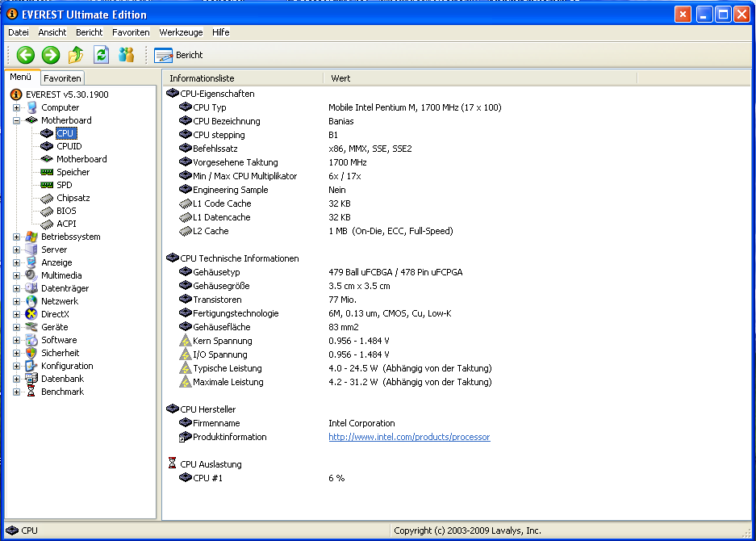Click the Datenträger drive icon
The width and height of the screenshot is (756, 541).
coord(31,288)
